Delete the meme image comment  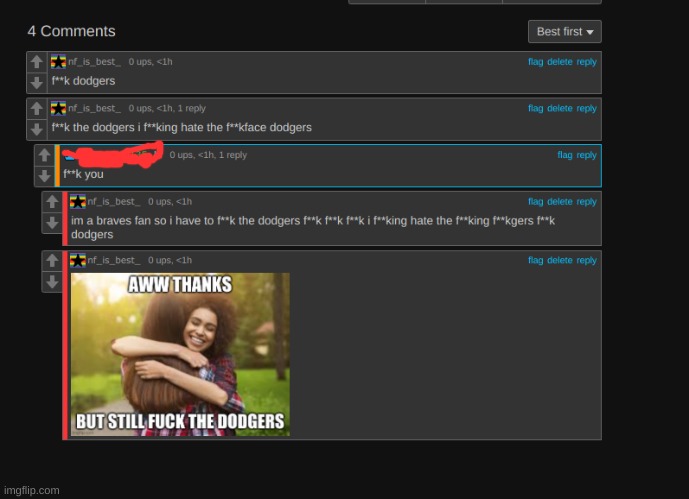pyautogui.click(x=560, y=260)
